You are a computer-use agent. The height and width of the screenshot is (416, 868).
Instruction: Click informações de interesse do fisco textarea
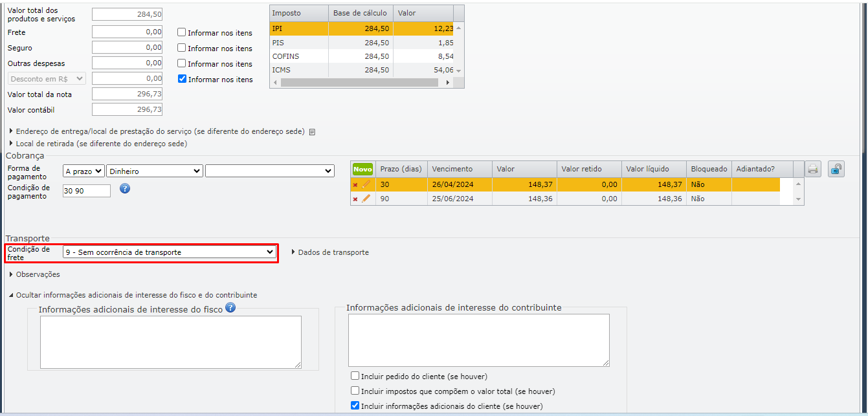[x=171, y=342]
